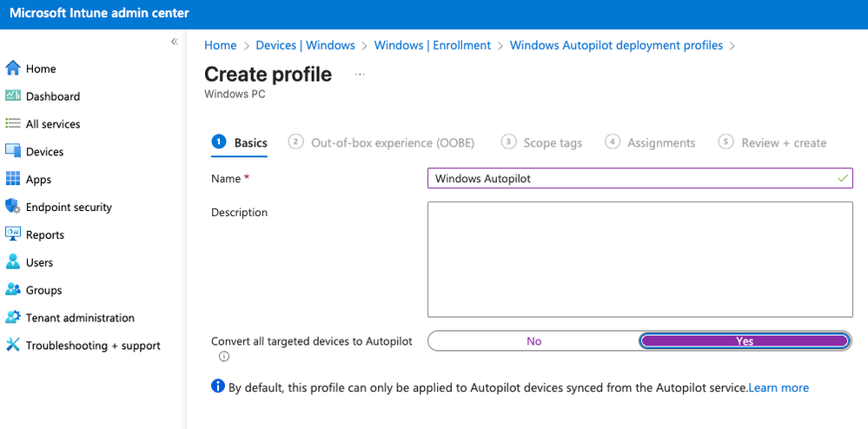Open Troubleshooting + support in the sidebar

click(93, 346)
